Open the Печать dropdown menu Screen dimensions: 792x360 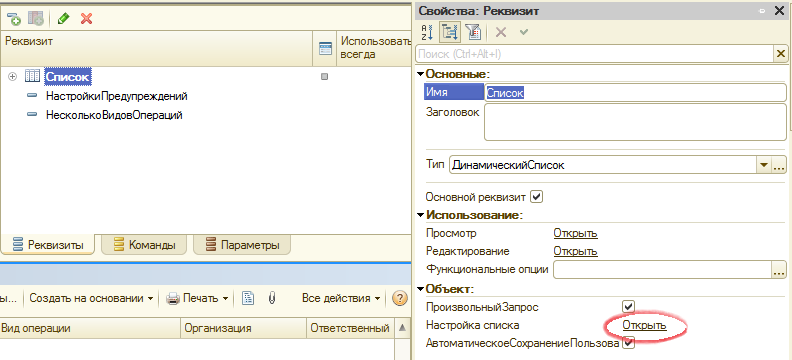[225, 298]
